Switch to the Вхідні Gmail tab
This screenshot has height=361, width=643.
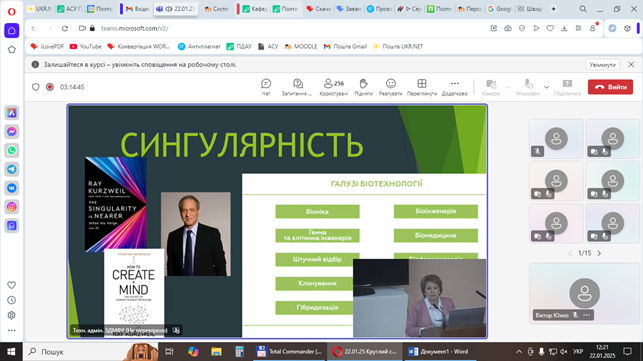[137, 9]
